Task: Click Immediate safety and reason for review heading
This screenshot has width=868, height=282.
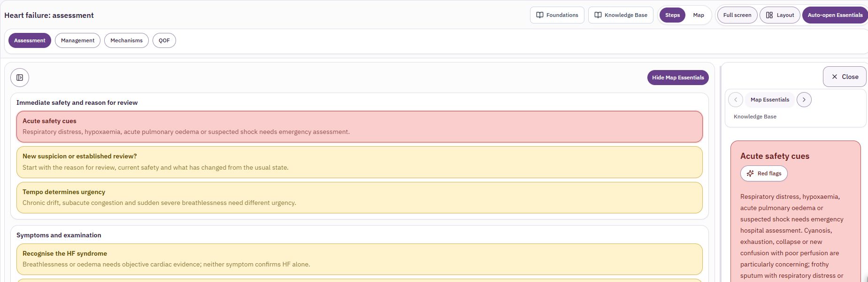Action: coord(77,102)
